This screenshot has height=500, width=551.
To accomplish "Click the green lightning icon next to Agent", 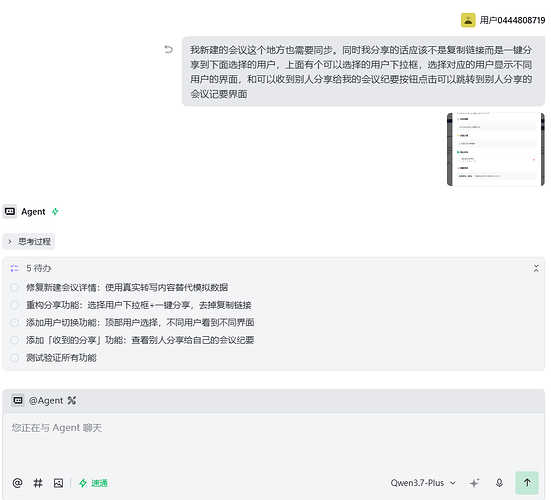I will pos(55,212).
